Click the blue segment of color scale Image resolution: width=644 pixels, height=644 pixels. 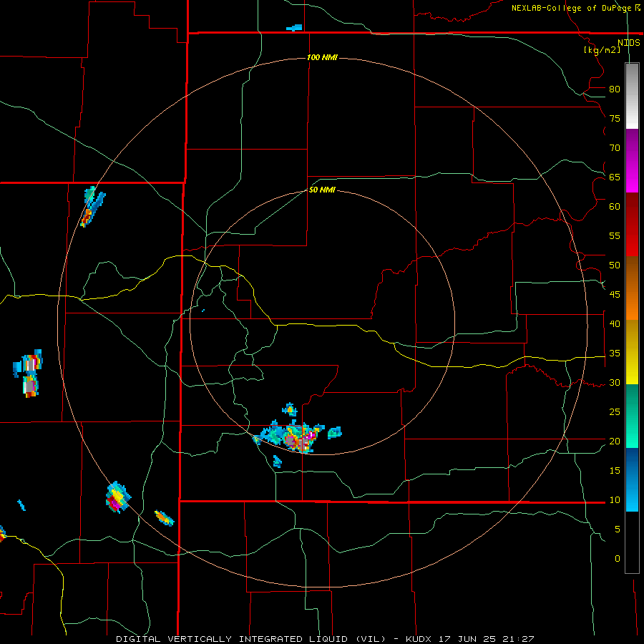point(632,479)
